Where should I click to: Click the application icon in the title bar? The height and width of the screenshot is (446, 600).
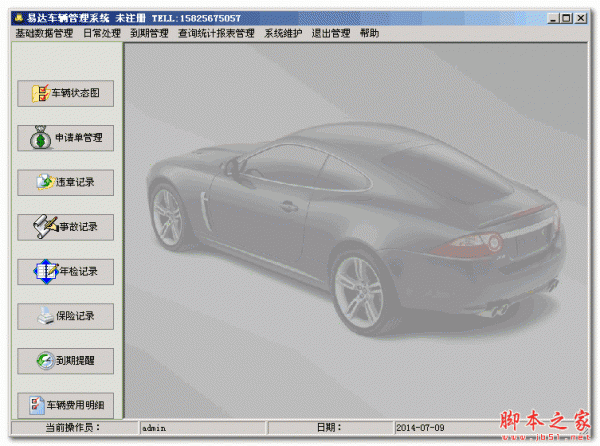18,18
